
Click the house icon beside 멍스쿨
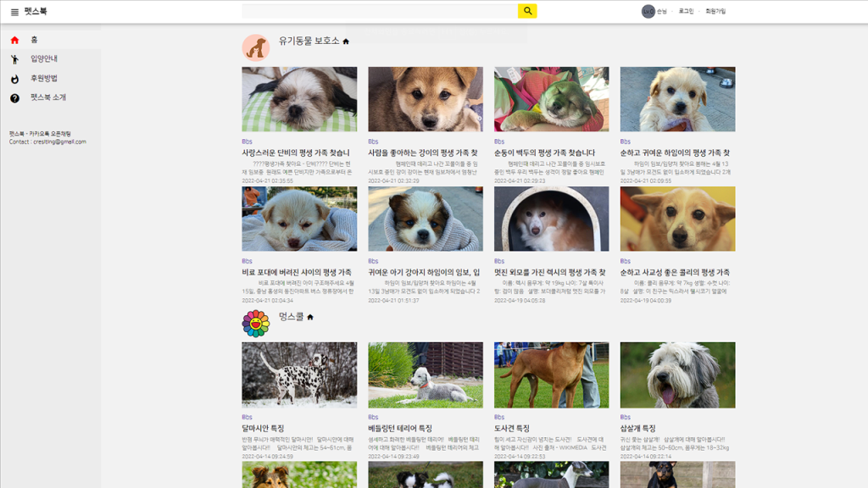click(310, 317)
